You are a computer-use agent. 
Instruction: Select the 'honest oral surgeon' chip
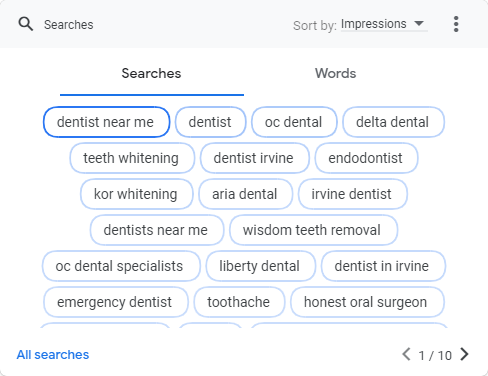(x=367, y=302)
